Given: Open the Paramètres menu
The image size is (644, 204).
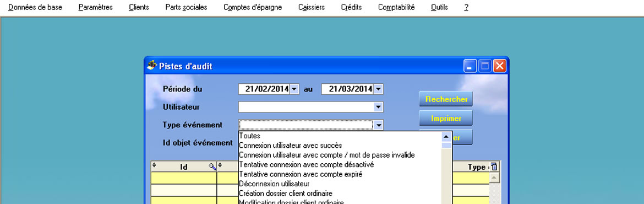Looking at the screenshot, I should click(95, 7).
